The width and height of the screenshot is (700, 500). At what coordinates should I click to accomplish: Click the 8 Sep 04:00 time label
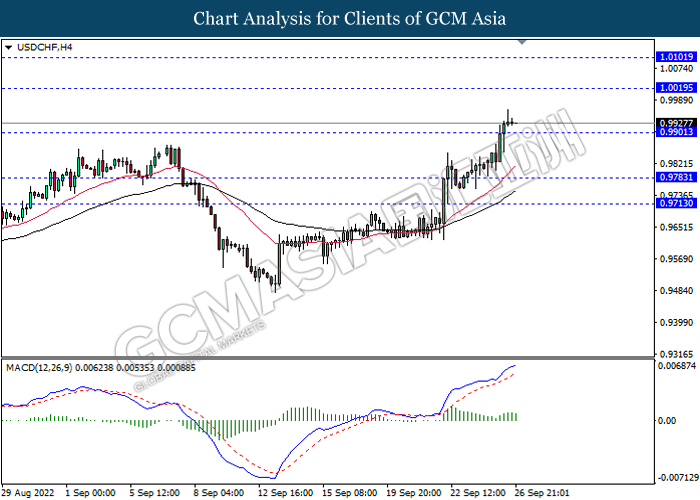coord(219,493)
